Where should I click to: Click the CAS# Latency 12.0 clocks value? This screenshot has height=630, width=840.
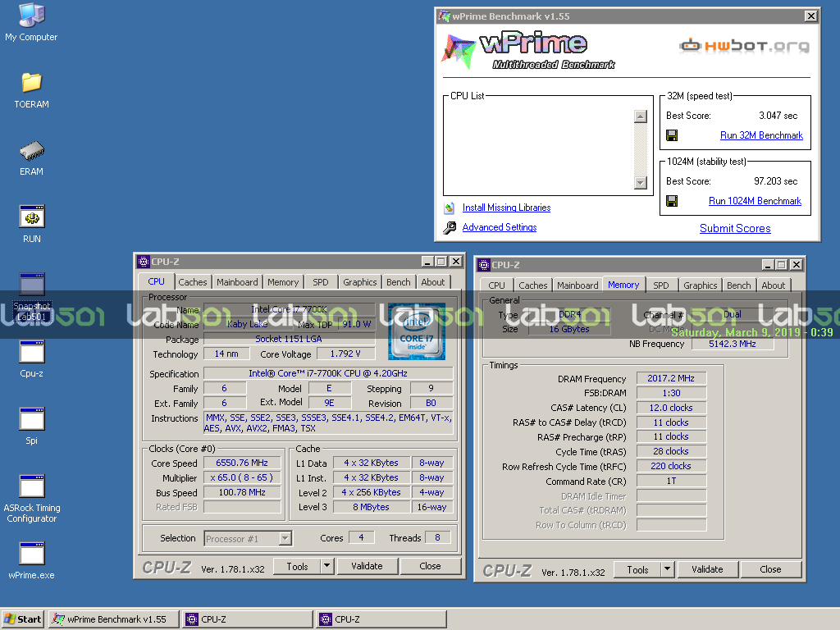[x=671, y=408]
